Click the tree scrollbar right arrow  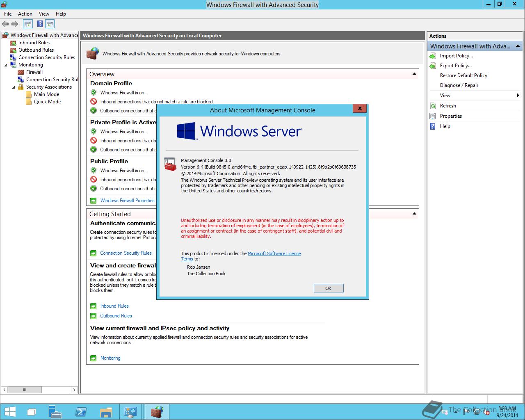[x=74, y=390]
